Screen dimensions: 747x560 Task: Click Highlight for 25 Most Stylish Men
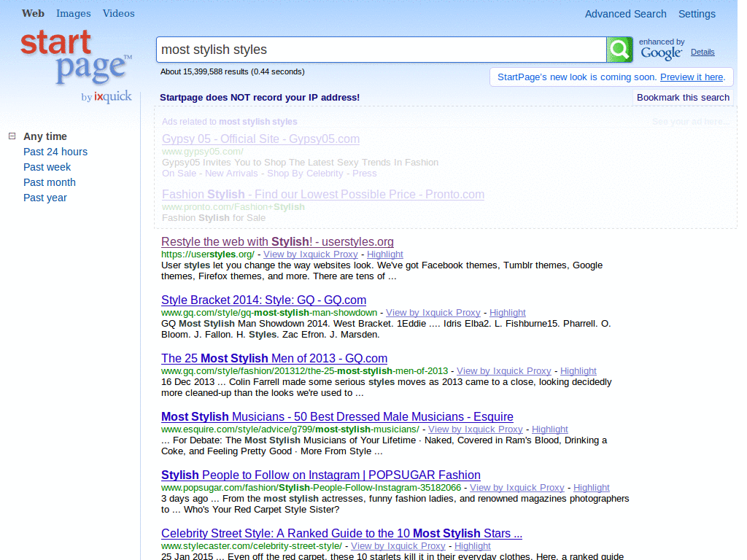(x=578, y=371)
